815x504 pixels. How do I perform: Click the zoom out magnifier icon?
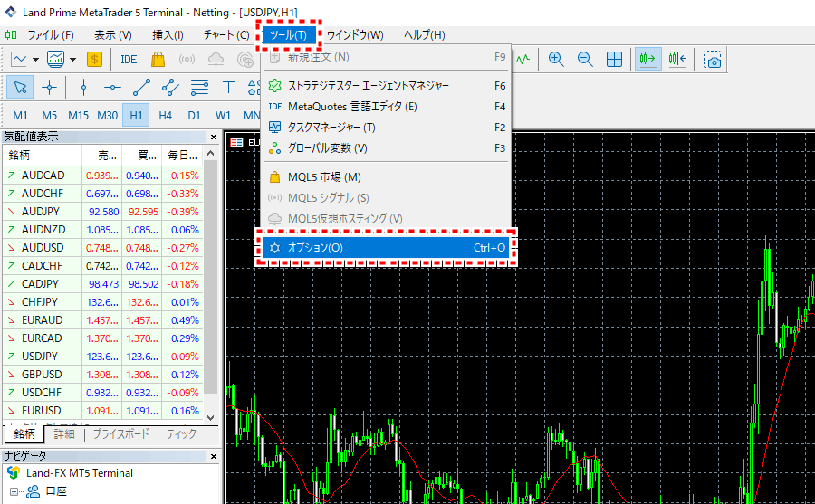585,59
